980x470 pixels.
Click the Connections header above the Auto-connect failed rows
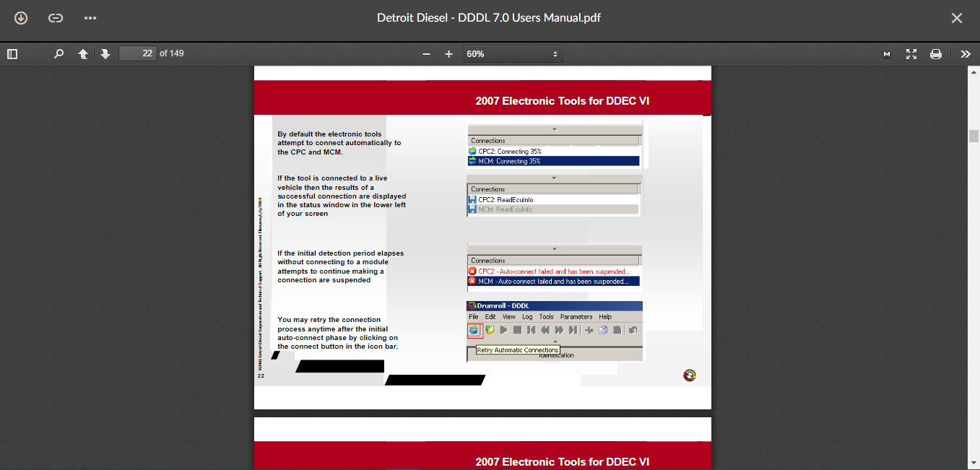pos(554,261)
